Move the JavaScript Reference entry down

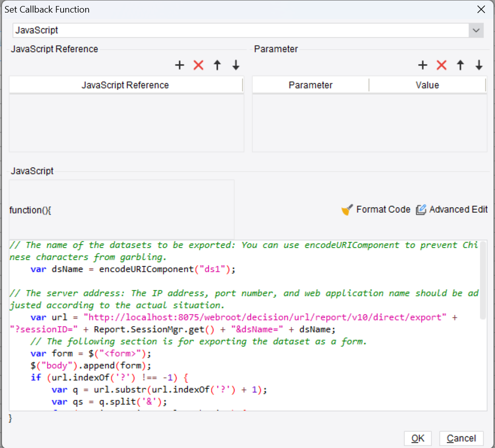coord(236,65)
